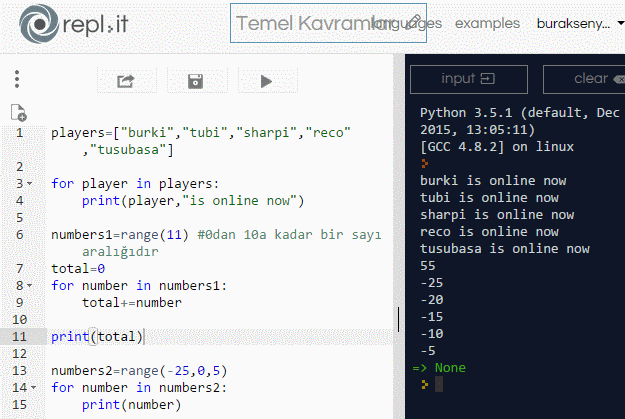
Task: Click the Temel Kavramlar title field
Action: coord(300,24)
